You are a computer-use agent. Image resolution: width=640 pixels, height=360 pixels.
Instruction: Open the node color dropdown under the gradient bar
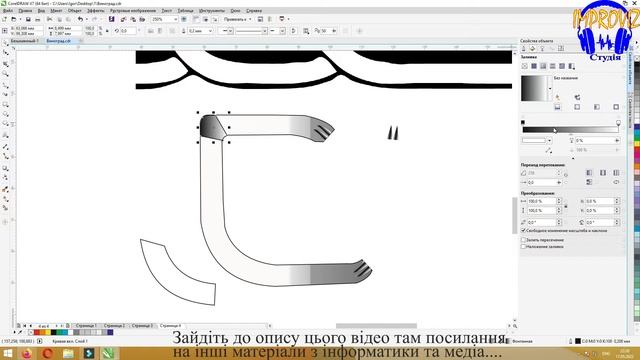click(549, 140)
